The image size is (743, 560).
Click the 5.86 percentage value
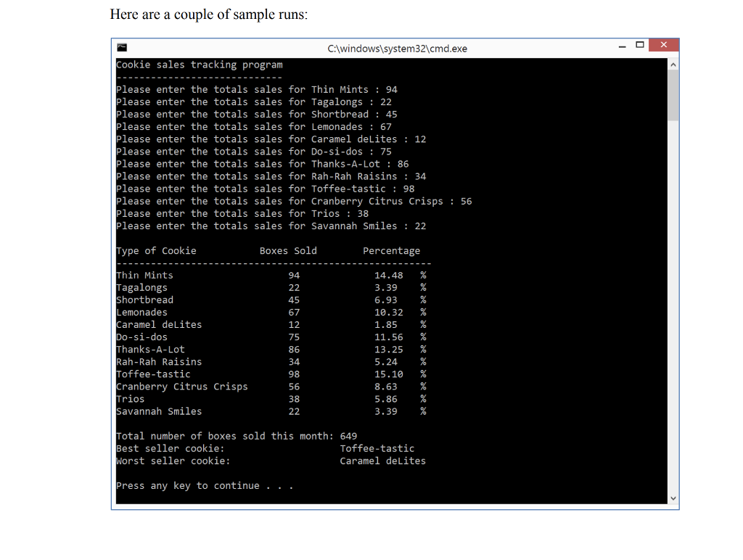click(x=386, y=399)
